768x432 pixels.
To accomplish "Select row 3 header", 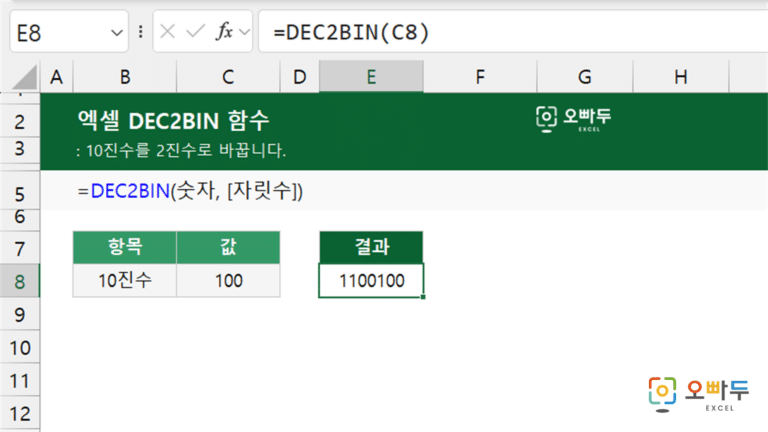I will pos(20,149).
